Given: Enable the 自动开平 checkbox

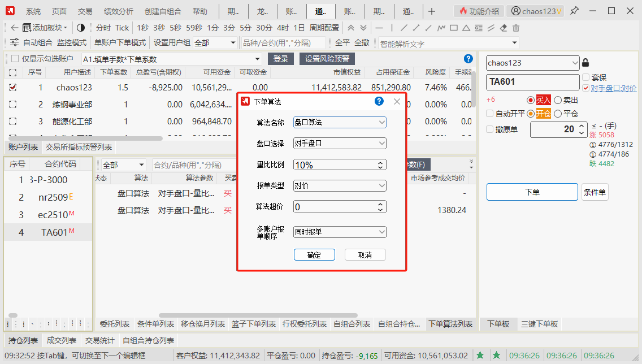Looking at the screenshot, I should pyautogui.click(x=490, y=114).
